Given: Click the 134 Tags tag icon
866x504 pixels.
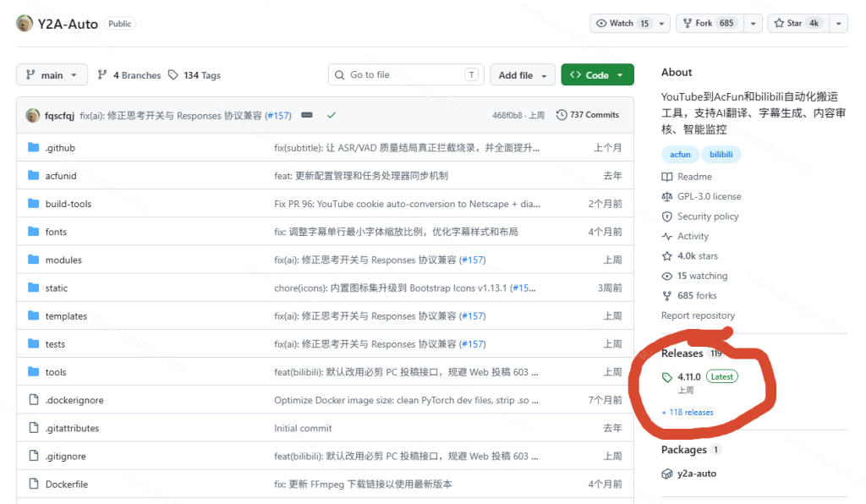Looking at the screenshot, I should point(173,74).
